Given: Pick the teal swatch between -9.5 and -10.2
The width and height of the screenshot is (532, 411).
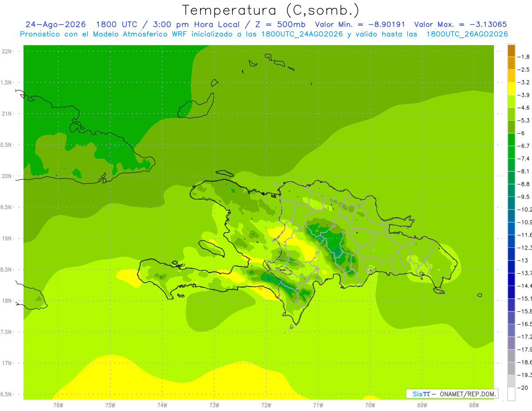Looking at the screenshot, I should point(511,203).
